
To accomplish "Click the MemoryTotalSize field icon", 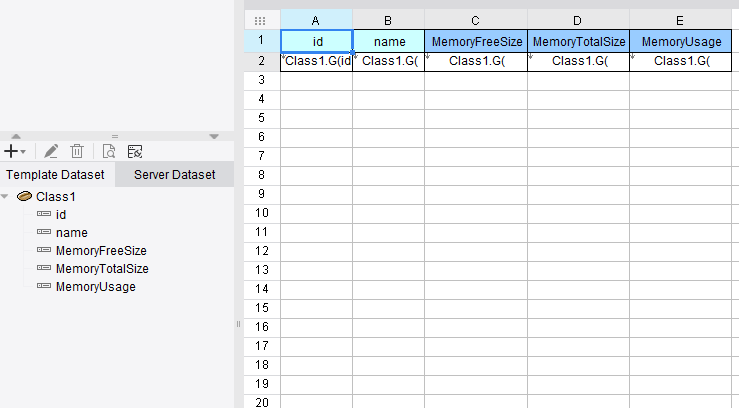I will point(44,268).
